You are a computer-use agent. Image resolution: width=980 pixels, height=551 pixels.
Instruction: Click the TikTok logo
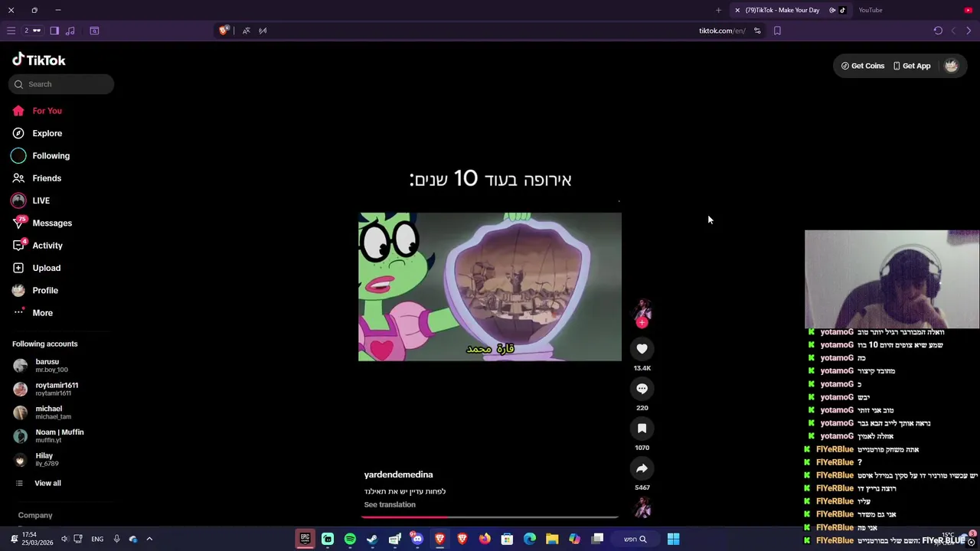click(x=39, y=60)
